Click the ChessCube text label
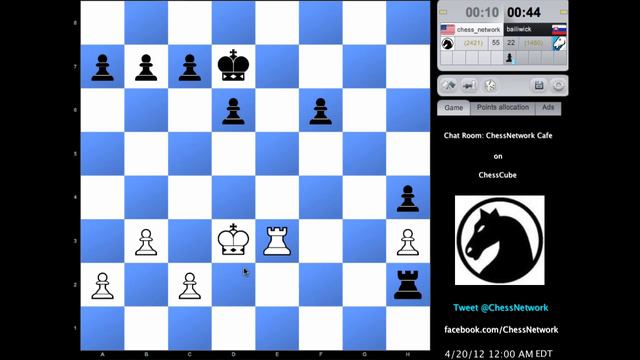The image size is (640, 360). pyautogui.click(x=498, y=175)
